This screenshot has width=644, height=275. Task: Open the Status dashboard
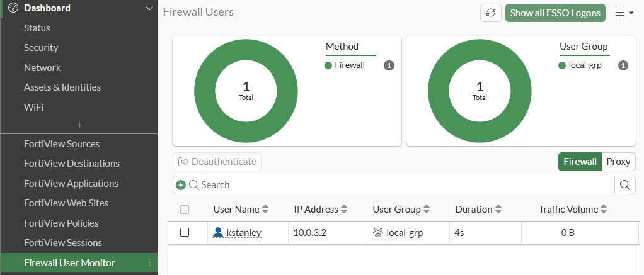point(37,28)
